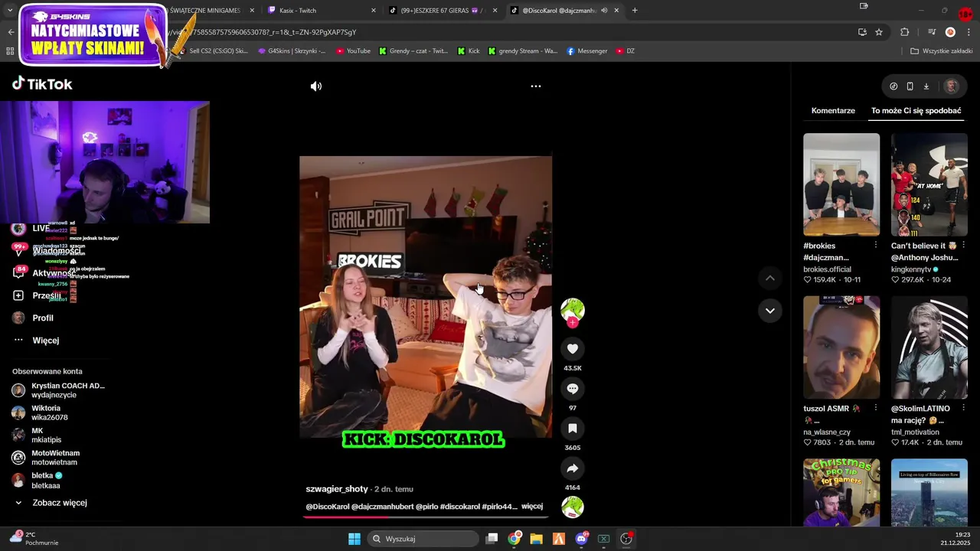Open the Messenger bookmark

[587, 51]
